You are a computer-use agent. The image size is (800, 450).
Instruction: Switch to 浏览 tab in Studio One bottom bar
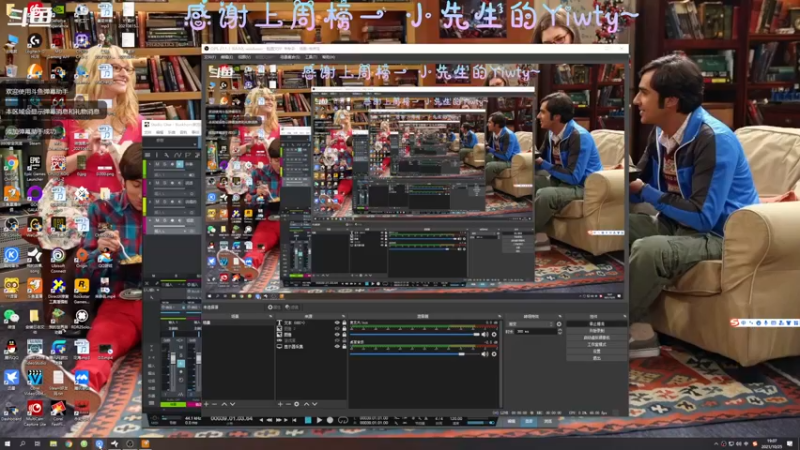[547, 421]
